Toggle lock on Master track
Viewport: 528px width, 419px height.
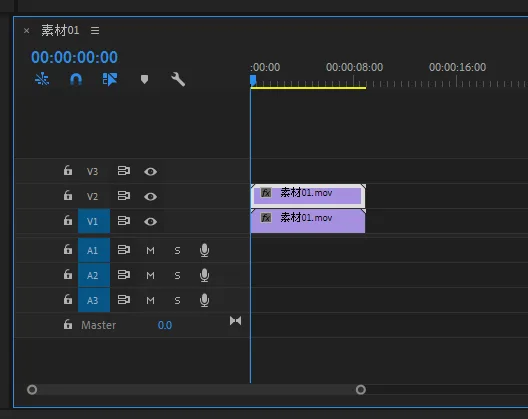click(x=68, y=324)
